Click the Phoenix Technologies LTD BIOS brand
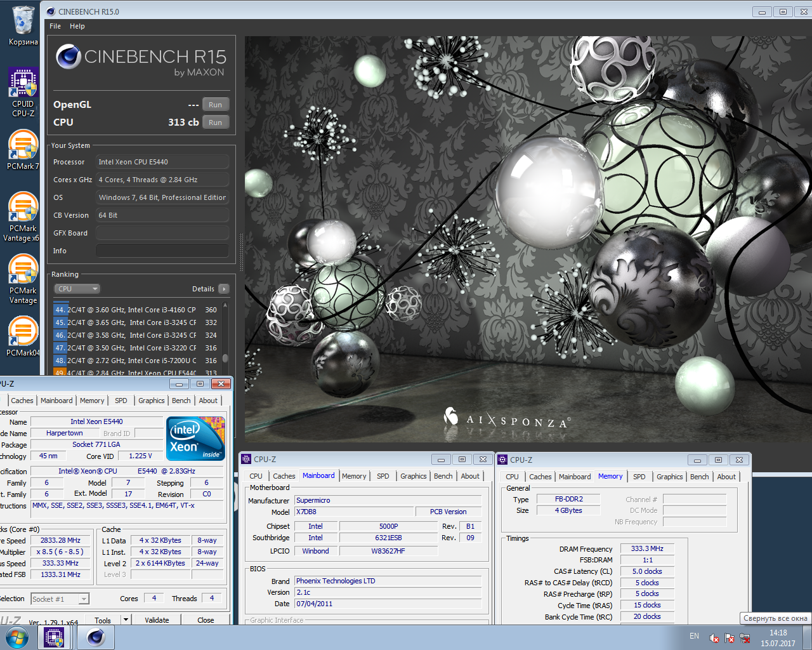This screenshot has height=650, width=812. click(x=388, y=581)
